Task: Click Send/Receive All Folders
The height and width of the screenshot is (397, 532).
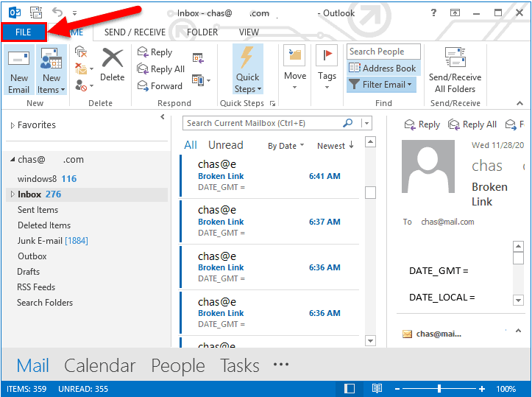Action: [x=455, y=70]
